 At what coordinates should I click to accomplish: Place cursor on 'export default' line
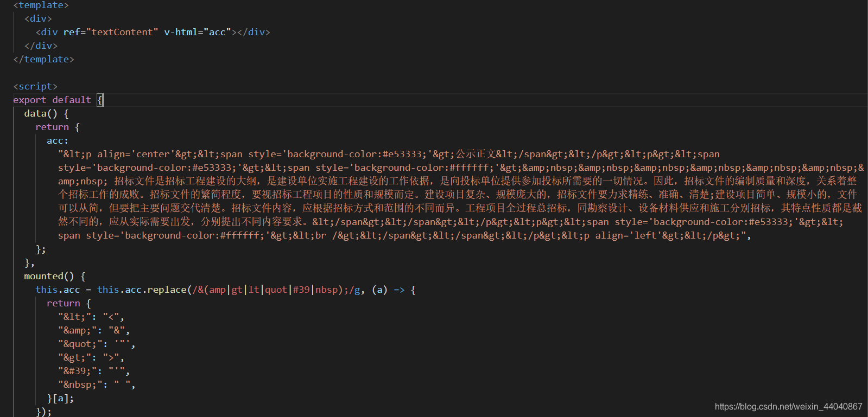coord(58,100)
